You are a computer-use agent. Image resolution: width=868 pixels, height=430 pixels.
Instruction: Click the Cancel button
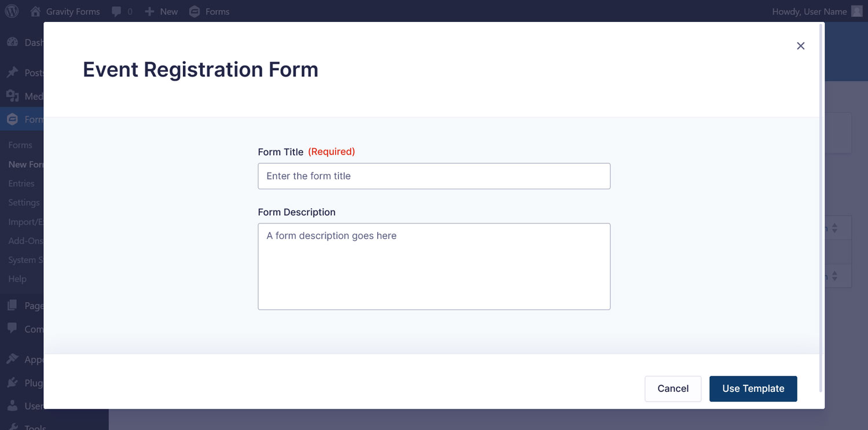point(673,389)
